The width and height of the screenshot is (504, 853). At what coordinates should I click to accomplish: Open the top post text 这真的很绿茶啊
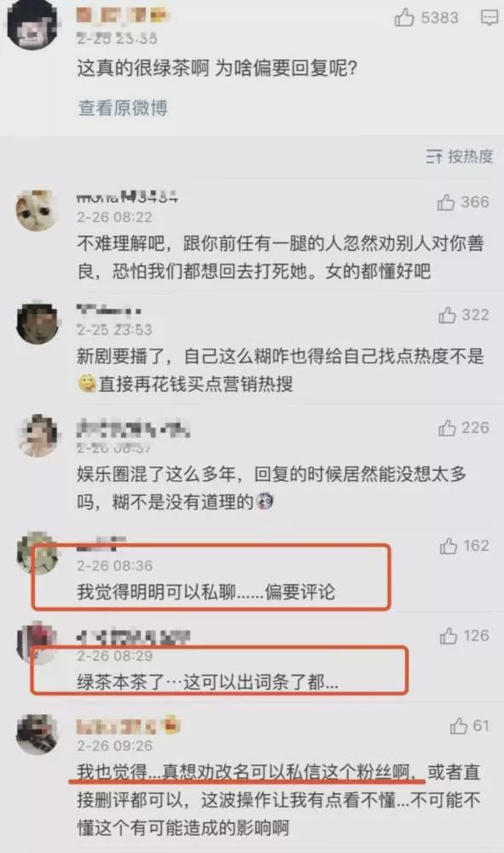(143, 68)
